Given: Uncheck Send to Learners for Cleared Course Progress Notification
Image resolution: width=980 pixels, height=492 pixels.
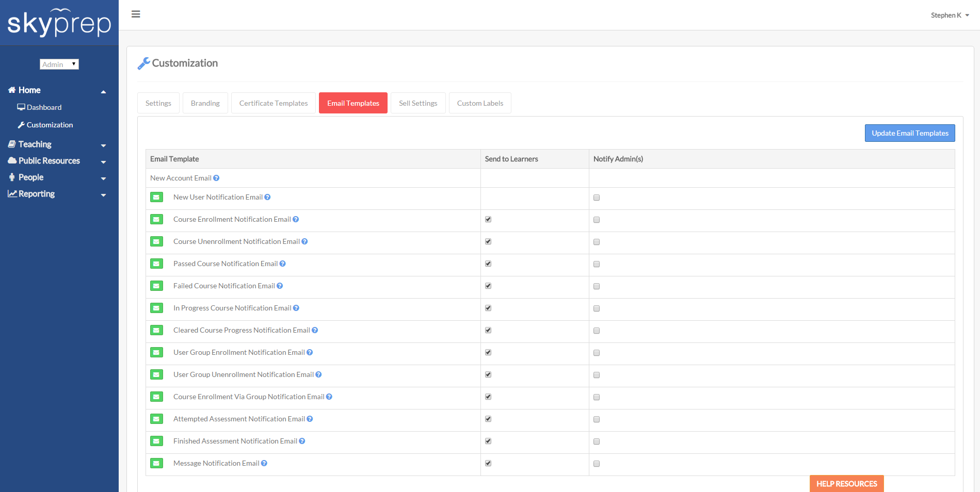Looking at the screenshot, I should pyautogui.click(x=488, y=330).
